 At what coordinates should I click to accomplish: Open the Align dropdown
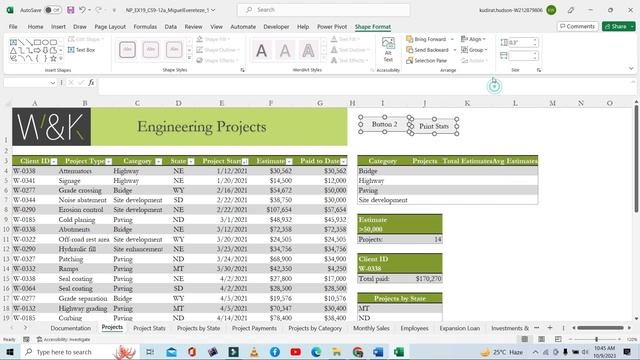click(x=473, y=39)
